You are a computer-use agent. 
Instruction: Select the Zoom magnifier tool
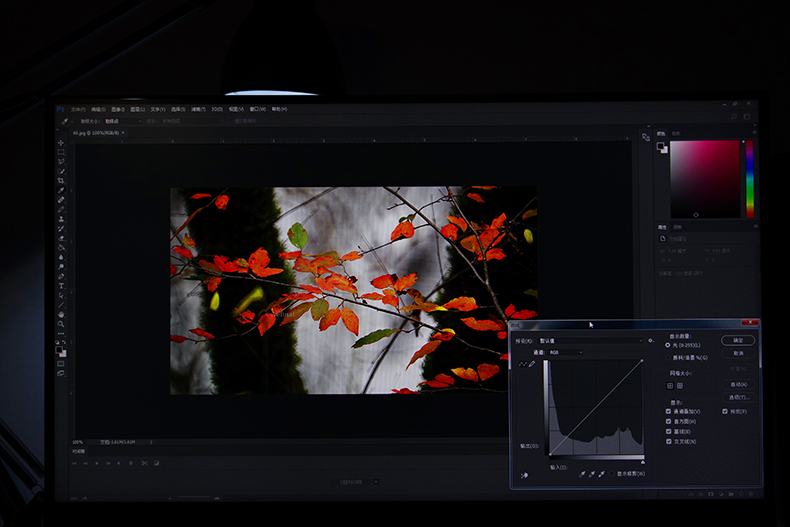click(61, 324)
